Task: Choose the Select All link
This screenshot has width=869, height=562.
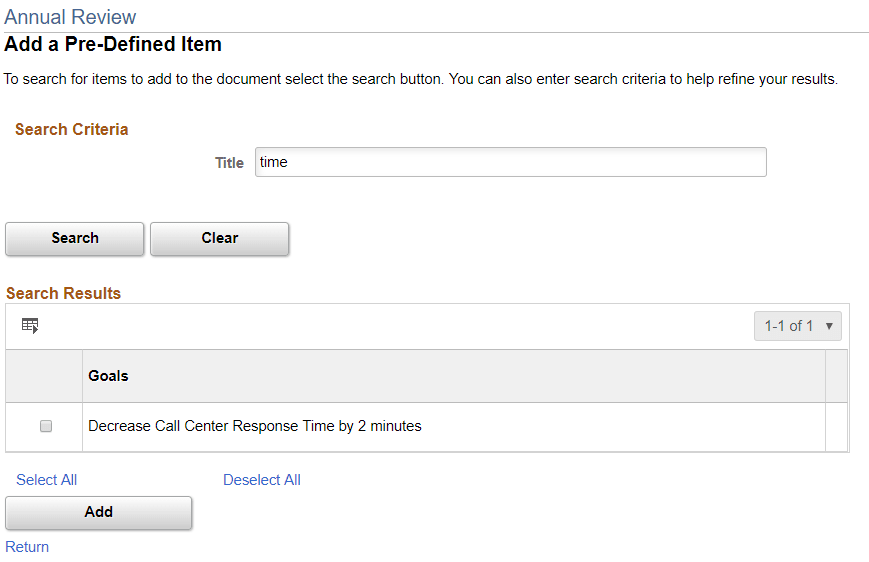Action: (47, 480)
